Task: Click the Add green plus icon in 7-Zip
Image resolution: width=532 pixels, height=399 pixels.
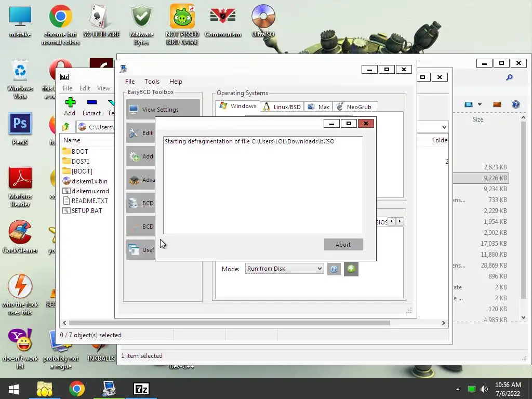Action: click(70, 107)
